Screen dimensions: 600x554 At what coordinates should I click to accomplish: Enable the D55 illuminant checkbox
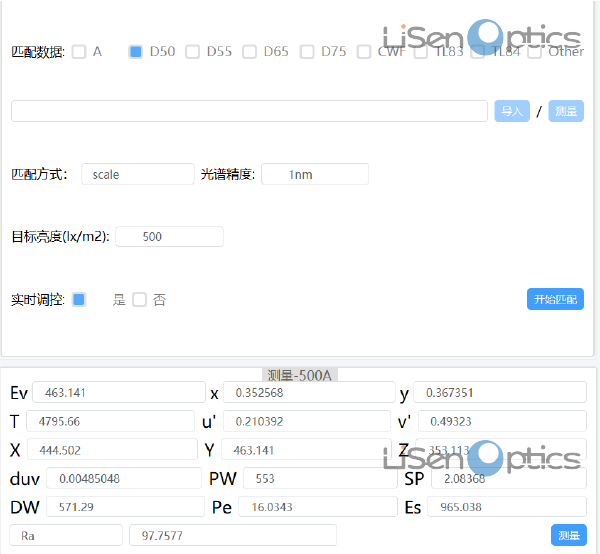pyautogui.click(x=193, y=52)
